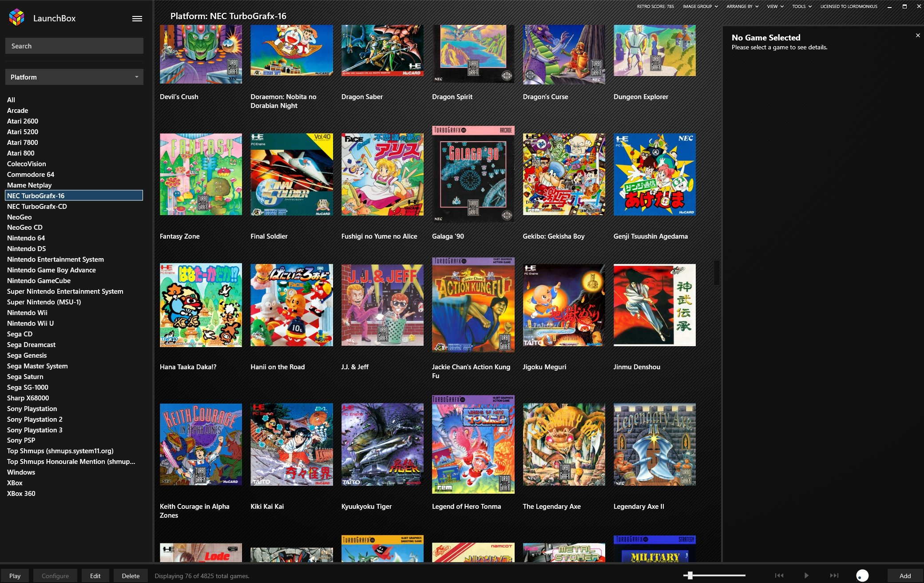Click the Play button
Screen dimensions: 924x583
[x=15, y=575]
